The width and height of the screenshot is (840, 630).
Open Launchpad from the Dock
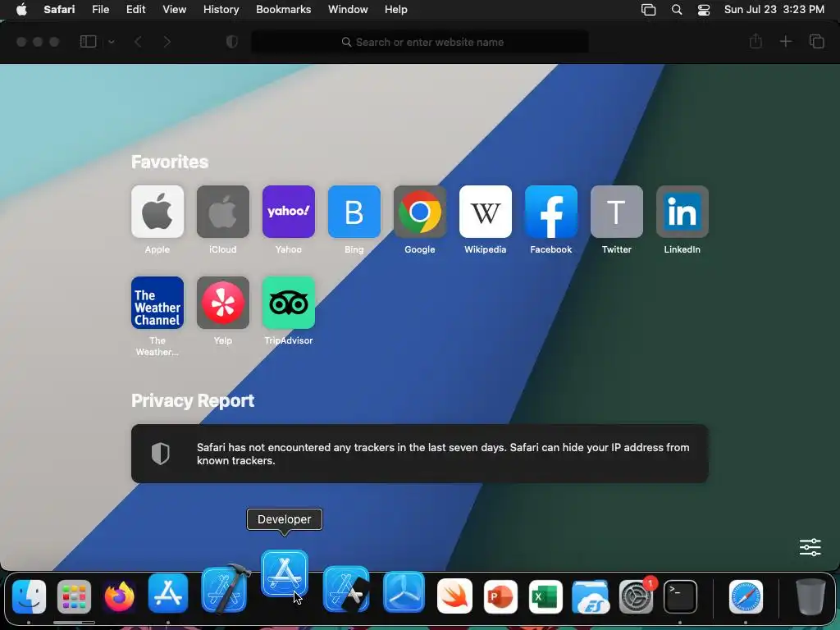[x=74, y=596]
